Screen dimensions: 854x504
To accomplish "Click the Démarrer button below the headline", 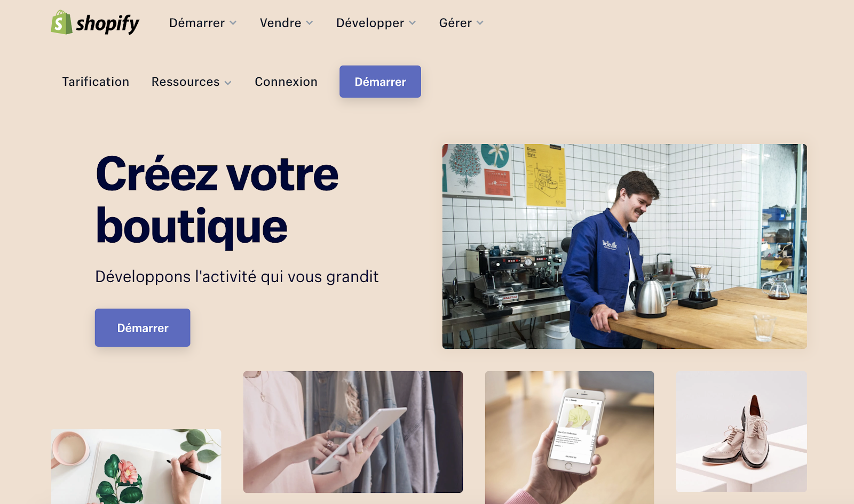I will coord(143,327).
